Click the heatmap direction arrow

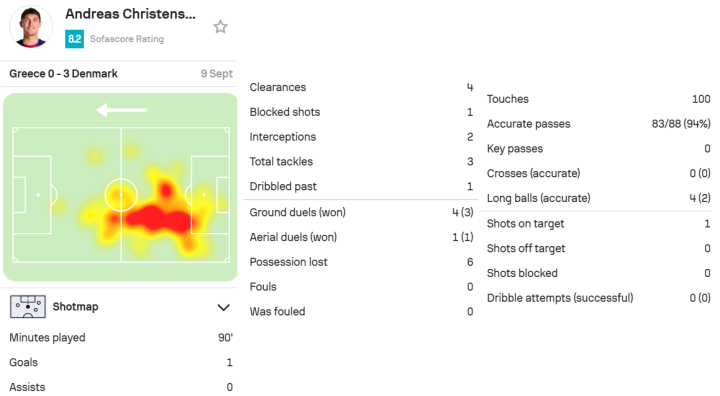(122, 110)
